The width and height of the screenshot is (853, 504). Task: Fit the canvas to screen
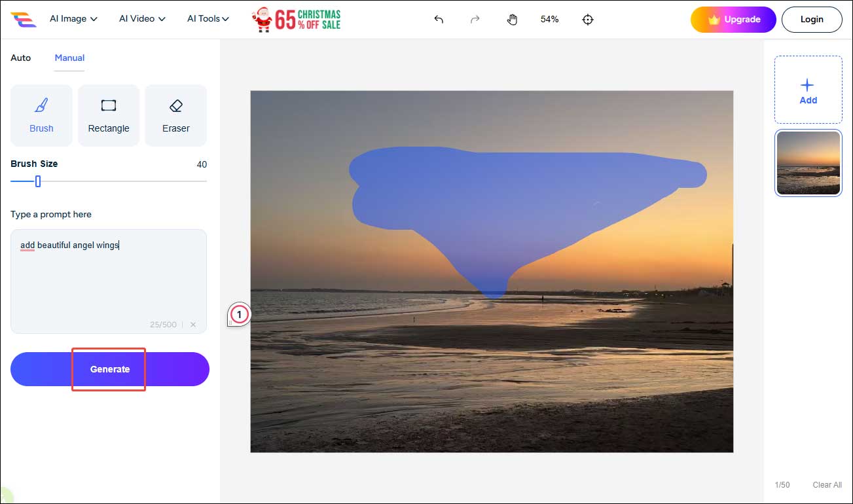click(x=587, y=20)
